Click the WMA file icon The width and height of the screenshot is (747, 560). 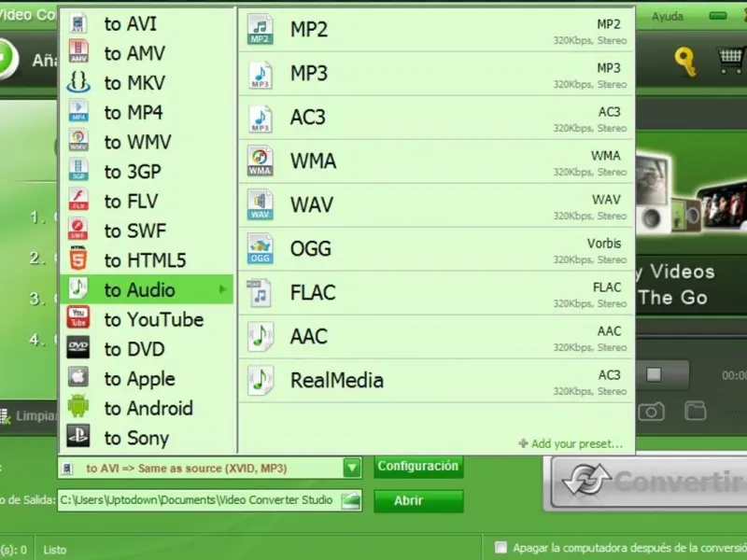[261, 161]
